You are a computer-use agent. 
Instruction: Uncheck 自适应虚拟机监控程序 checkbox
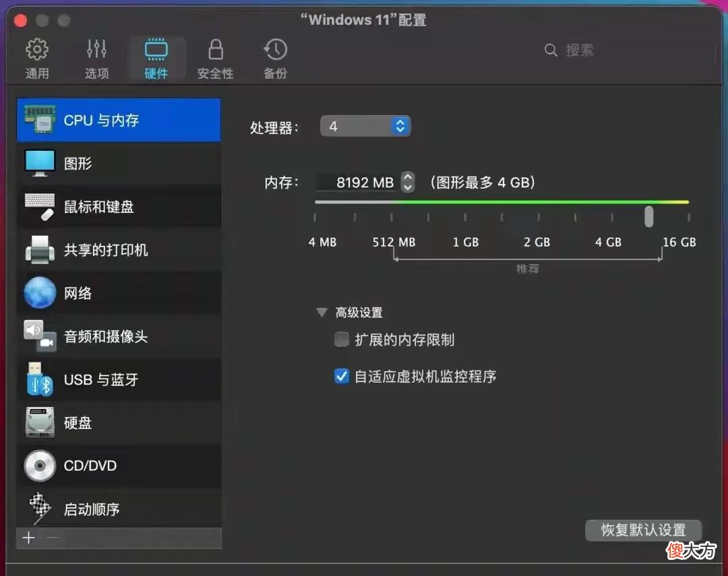342,376
